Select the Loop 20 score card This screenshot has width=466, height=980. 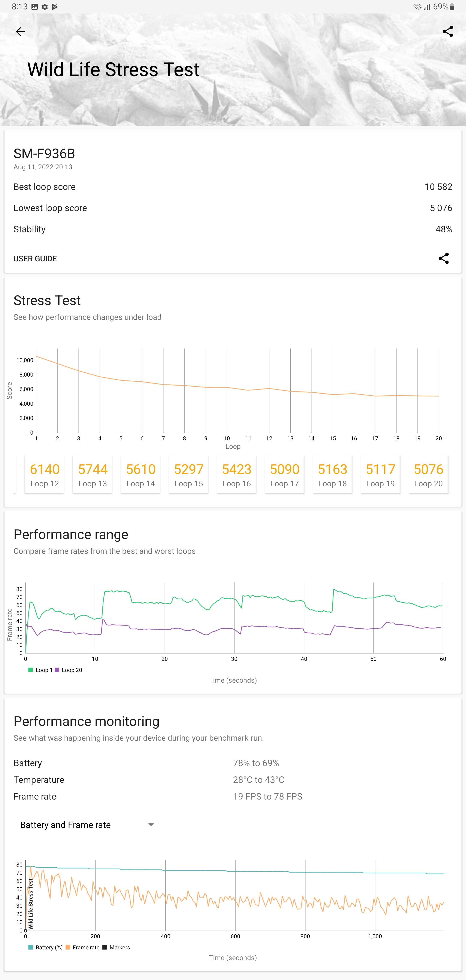click(x=428, y=474)
